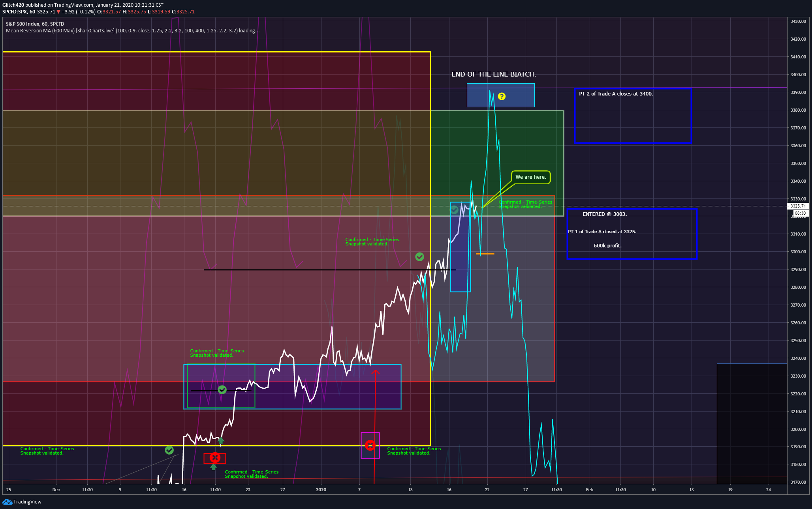Click the green up arrow above the red rectangle
This screenshot has width=812, height=509.
click(x=221, y=440)
